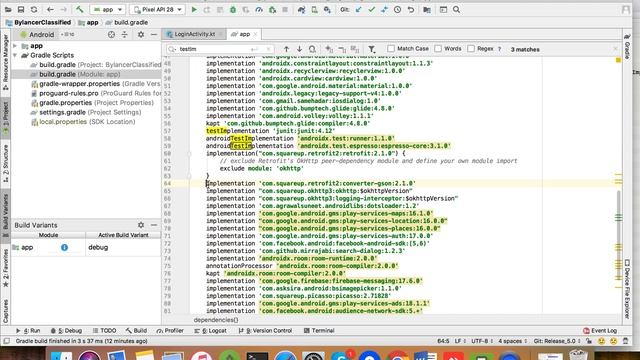The height and width of the screenshot is (360, 640).
Task: Open the 5: Debug tool window
Action: point(67,331)
